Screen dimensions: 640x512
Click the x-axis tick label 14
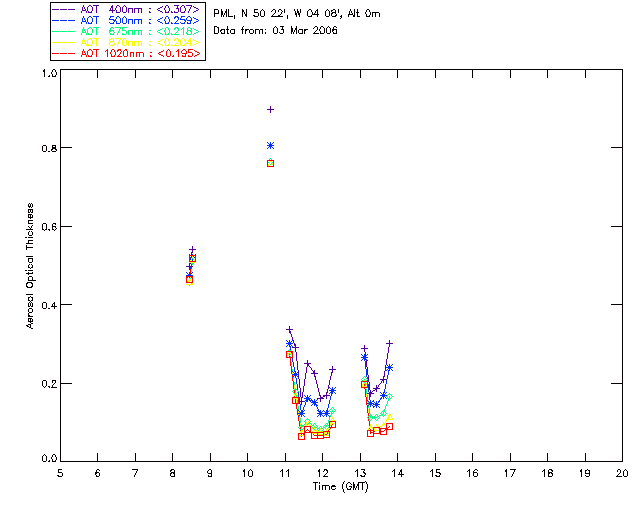click(x=398, y=474)
